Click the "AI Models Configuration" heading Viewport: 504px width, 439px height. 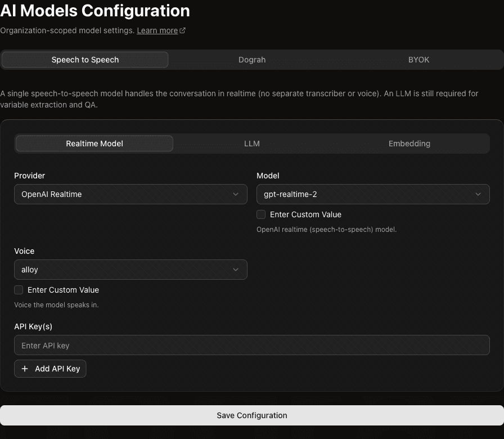click(95, 11)
